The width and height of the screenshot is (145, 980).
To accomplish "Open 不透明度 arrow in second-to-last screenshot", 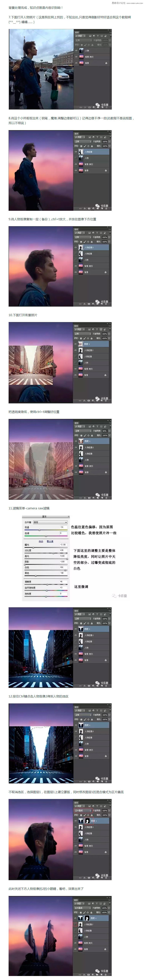I will tap(109, 811).
